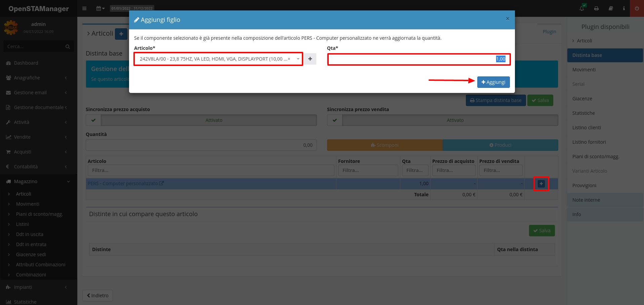Select Listino fornitori plugin tab

(589, 142)
